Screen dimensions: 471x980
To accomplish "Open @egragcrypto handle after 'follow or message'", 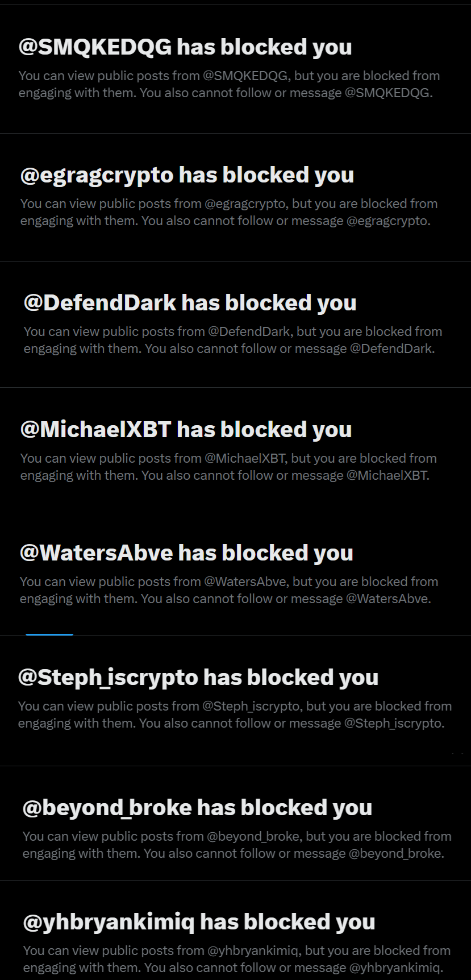I will tap(387, 221).
